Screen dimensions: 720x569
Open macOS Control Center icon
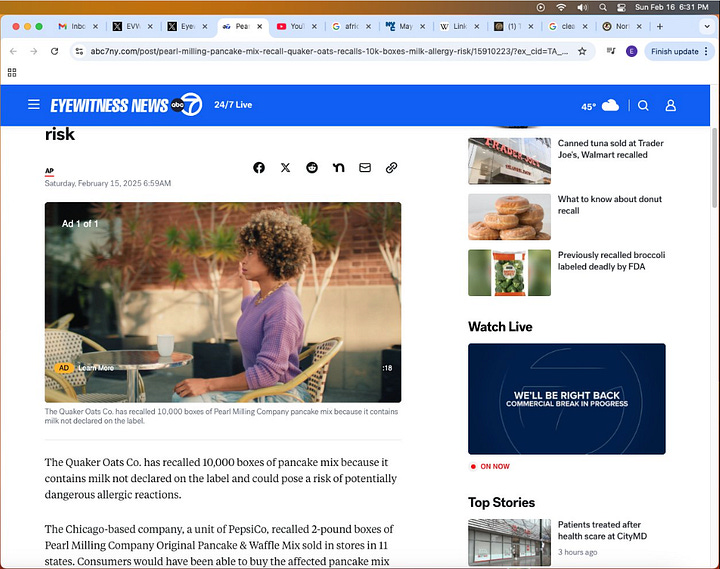621,7
